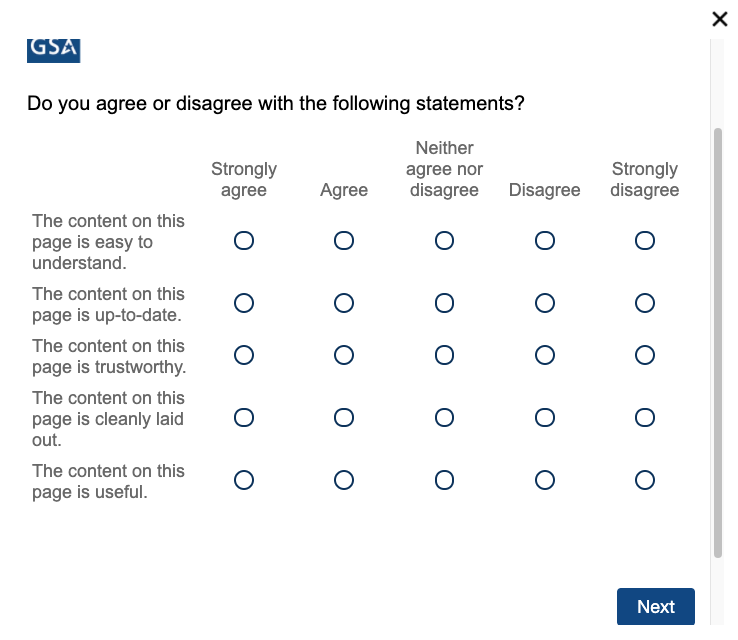This screenshot has width=738, height=640.
Task: Choose Neither agree nor disagree for up-to-date
Action: point(445,303)
